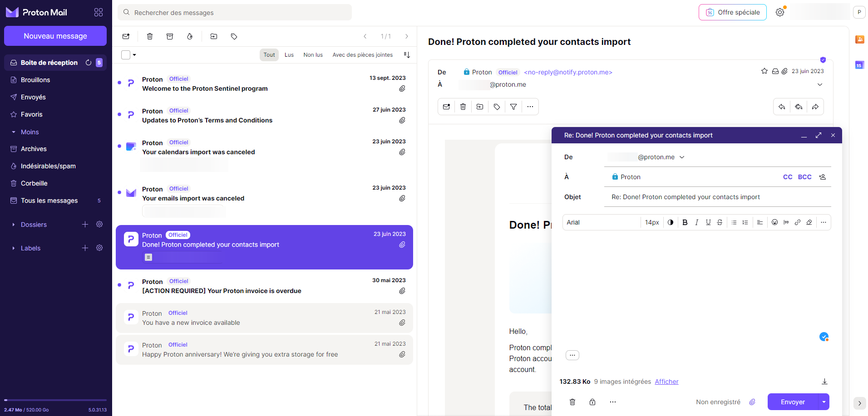Click the reply arrow icon
Screen dimensions: 868x416
coord(782,107)
